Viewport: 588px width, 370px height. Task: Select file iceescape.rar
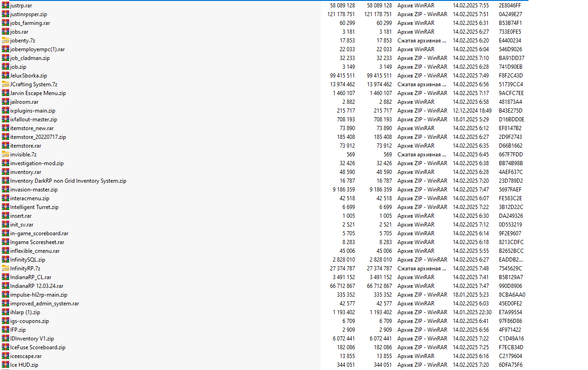click(x=26, y=356)
